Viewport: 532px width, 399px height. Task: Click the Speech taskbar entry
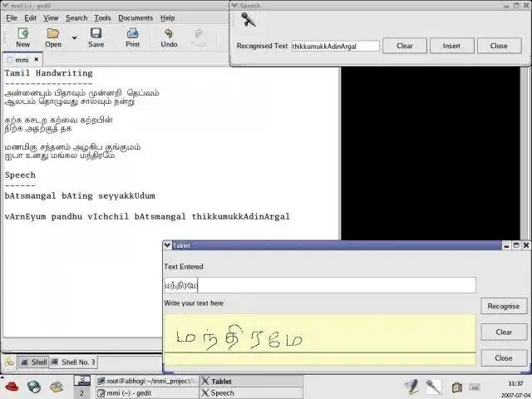(251, 393)
